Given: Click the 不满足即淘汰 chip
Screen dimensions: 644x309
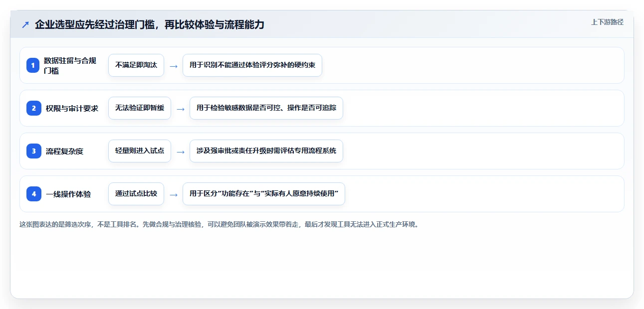Looking at the screenshot, I should click(x=136, y=65).
